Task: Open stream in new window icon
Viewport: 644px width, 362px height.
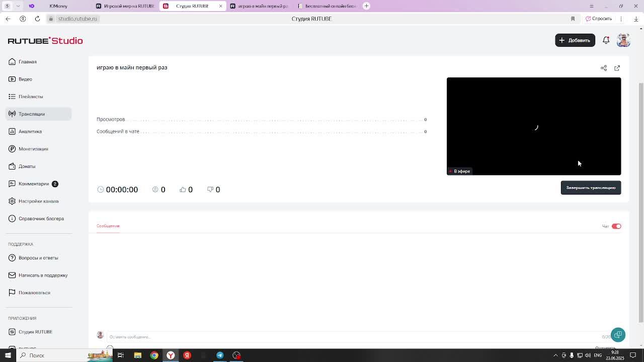Action: tap(617, 68)
